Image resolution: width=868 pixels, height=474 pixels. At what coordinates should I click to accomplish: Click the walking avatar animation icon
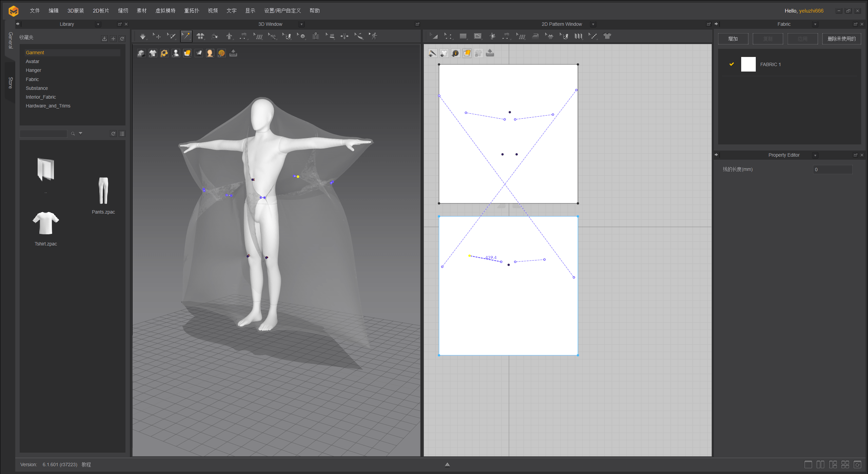coord(374,36)
